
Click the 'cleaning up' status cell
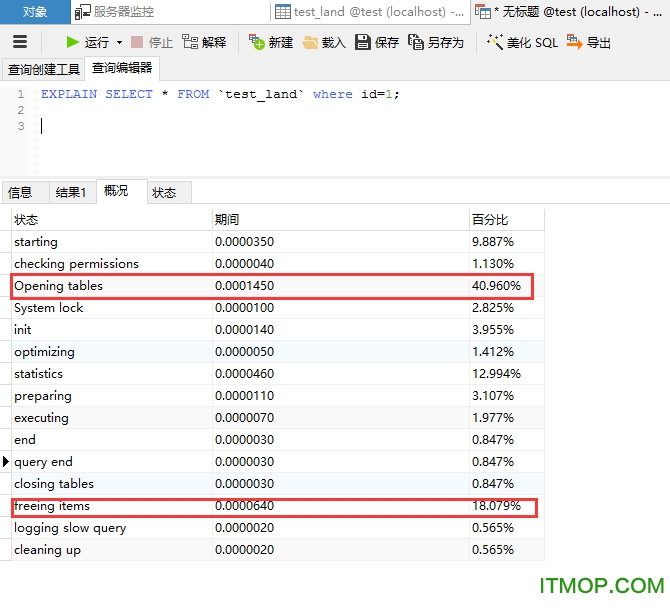tap(112, 550)
